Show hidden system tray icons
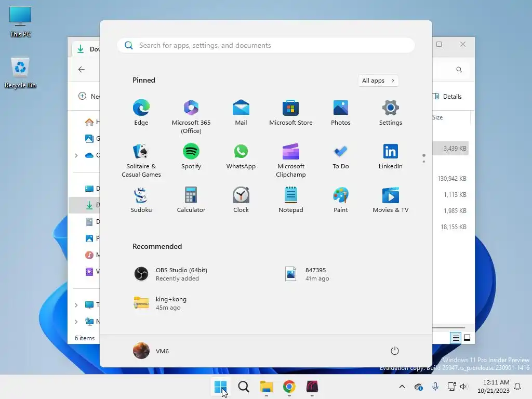 tap(402, 387)
